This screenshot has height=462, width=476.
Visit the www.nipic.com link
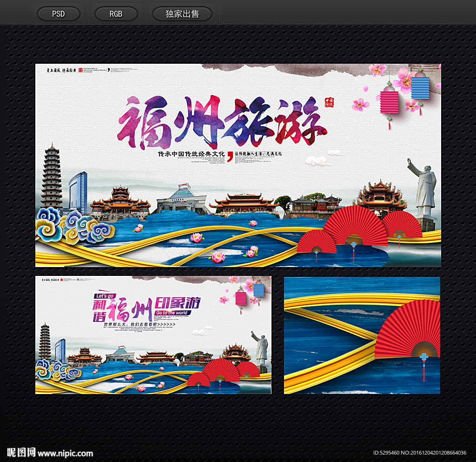[65, 454]
